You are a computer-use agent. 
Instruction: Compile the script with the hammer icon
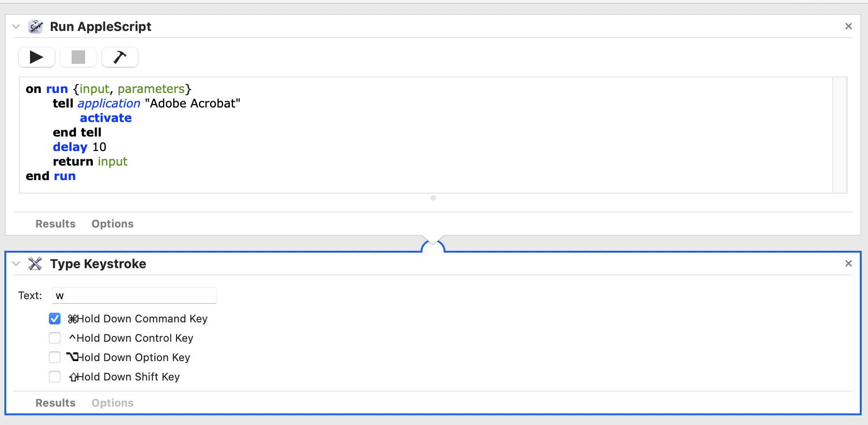(120, 57)
